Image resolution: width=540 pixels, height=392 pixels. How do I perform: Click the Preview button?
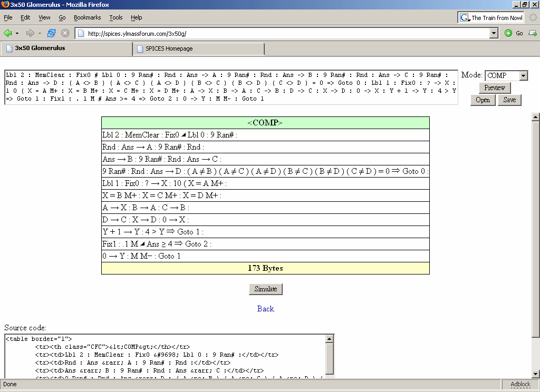495,88
